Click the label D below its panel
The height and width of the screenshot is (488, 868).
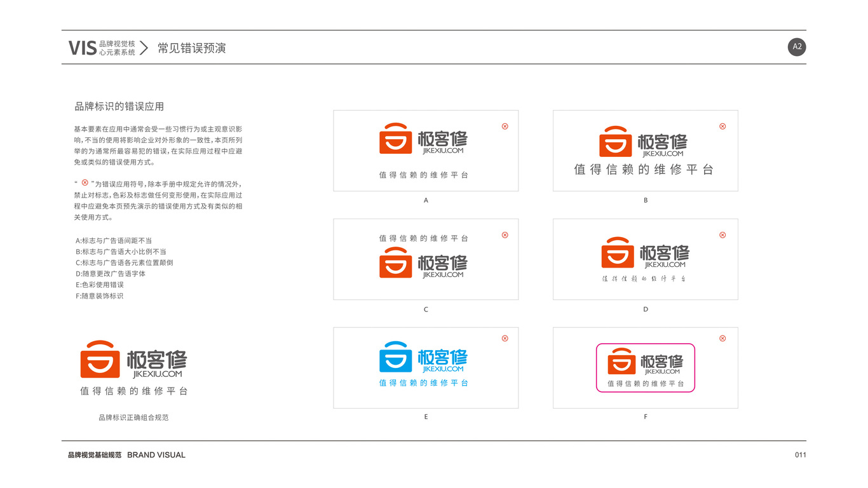(646, 309)
